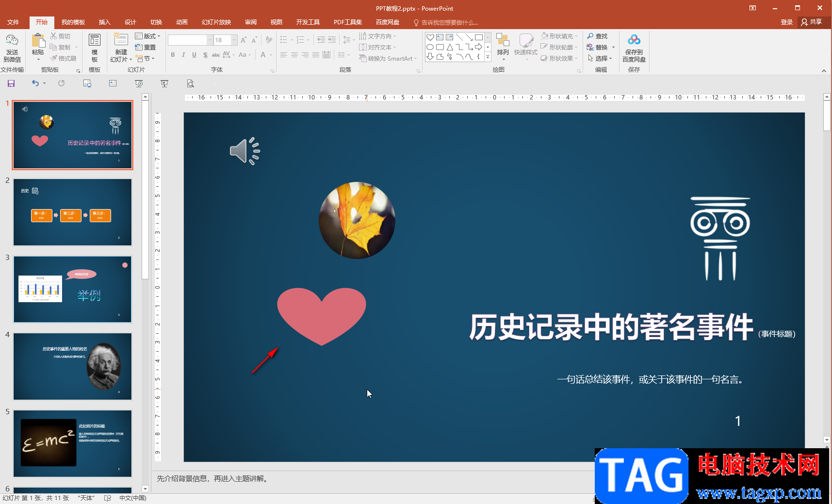Image resolution: width=832 pixels, height=504 pixels.
Task: Open the font size dropdown arrow
Action: pos(234,40)
